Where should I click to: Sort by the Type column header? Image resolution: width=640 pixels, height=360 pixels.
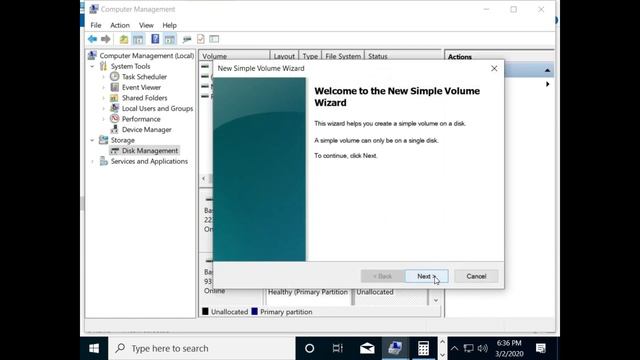310,56
